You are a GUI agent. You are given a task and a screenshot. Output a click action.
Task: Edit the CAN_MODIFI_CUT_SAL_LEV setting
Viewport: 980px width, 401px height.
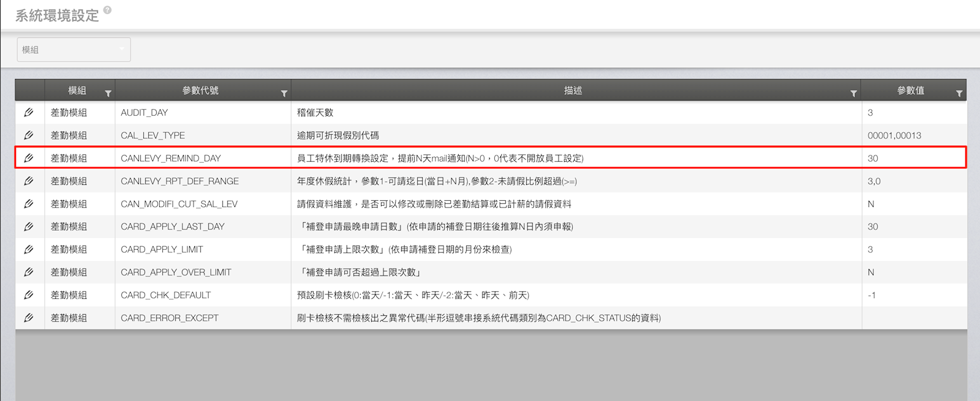tap(29, 204)
